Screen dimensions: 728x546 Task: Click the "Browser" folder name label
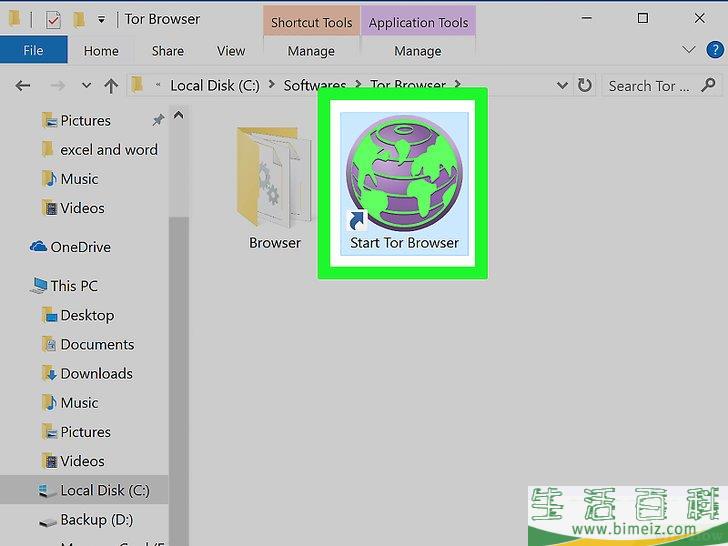[275, 243]
